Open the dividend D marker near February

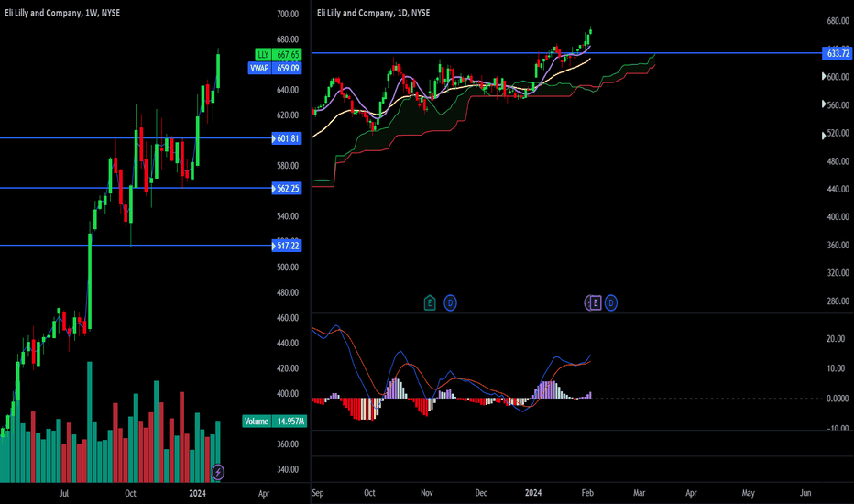pos(611,302)
